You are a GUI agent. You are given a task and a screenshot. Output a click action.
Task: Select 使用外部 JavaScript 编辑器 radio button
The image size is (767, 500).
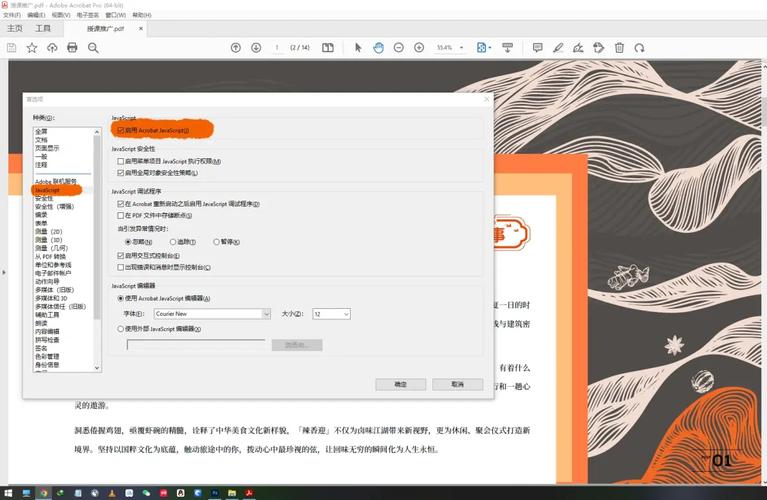(120, 329)
